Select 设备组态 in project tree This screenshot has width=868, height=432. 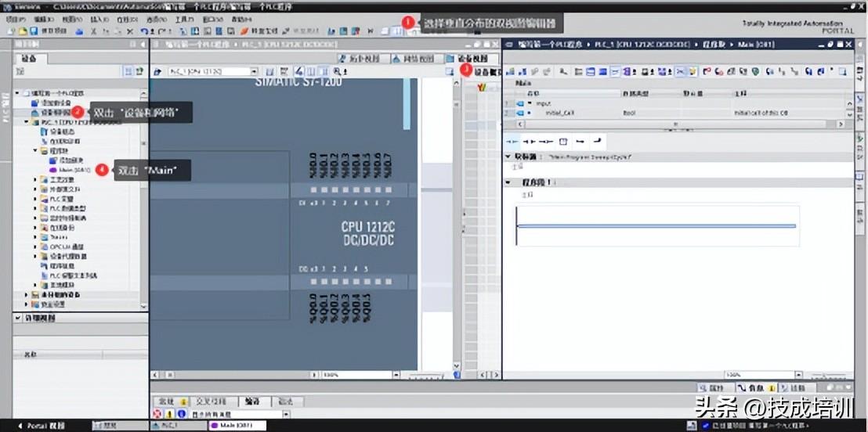point(60,131)
